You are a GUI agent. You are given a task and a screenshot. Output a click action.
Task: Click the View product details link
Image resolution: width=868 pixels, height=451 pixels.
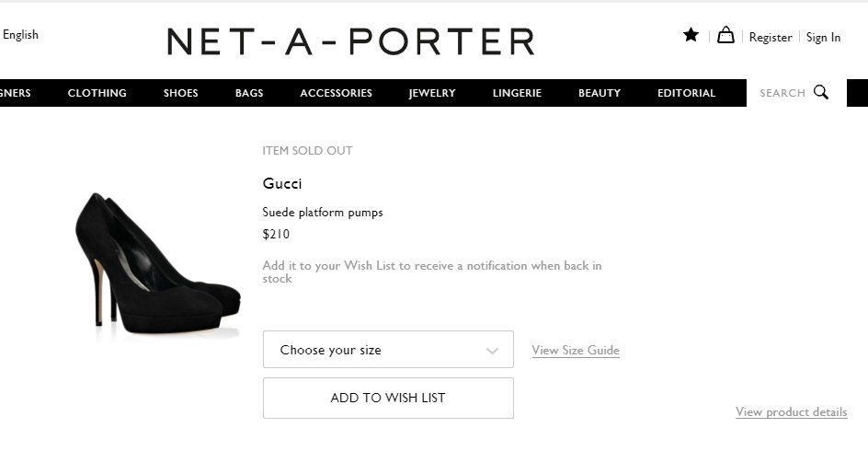pyautogui.click(x=791, y=412)
